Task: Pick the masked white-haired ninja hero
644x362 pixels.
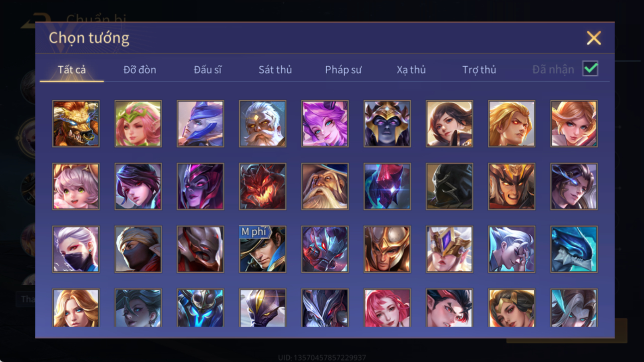Action: (76, 249)
